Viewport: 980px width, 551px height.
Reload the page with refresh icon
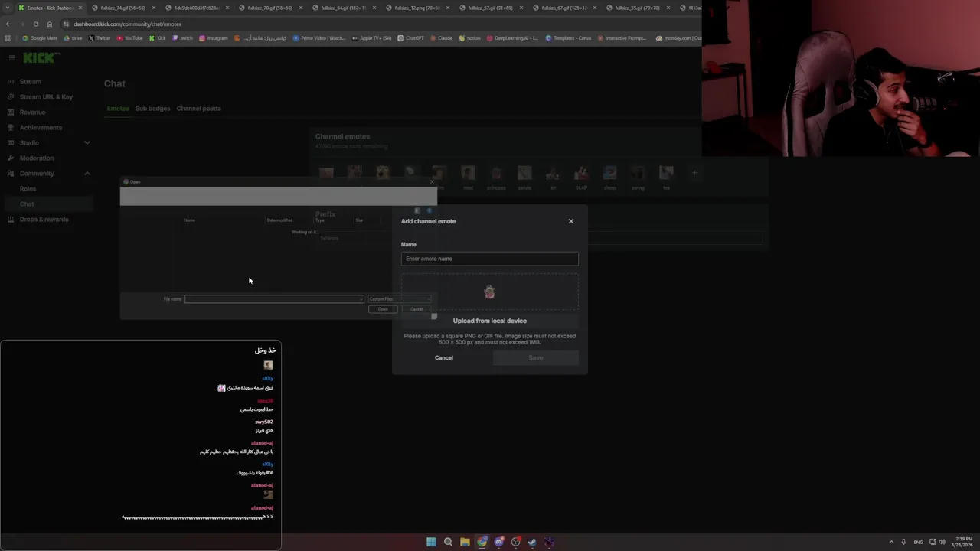pyautogui.click(x=35, y=24)
